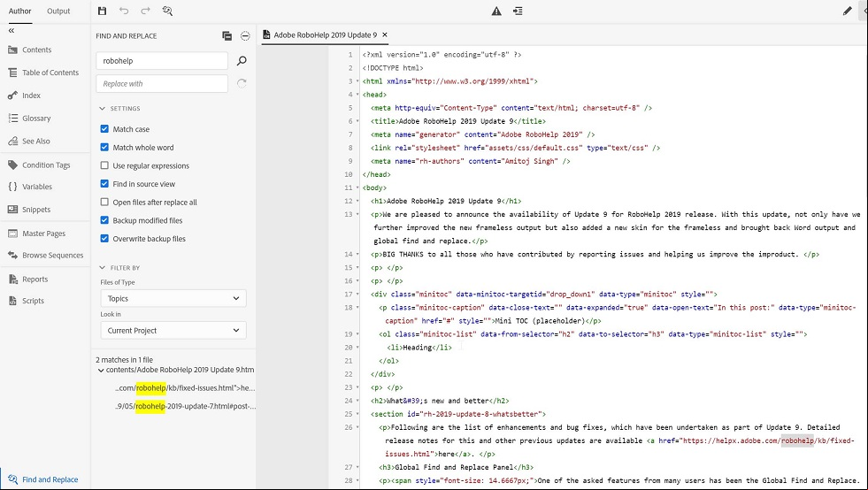The width and height of the screenshot is (868, 490).
Task: Enable Use regular expressions checkbox
Action: tap(104, 165)
